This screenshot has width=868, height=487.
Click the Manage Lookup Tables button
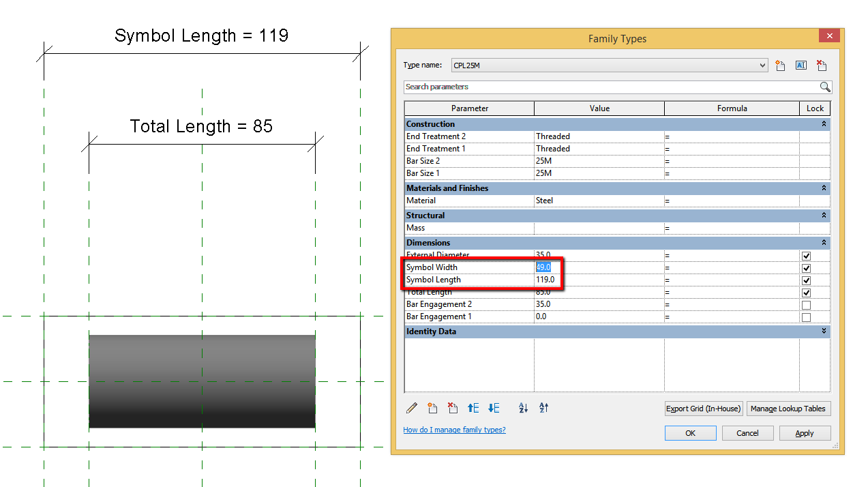788,408
